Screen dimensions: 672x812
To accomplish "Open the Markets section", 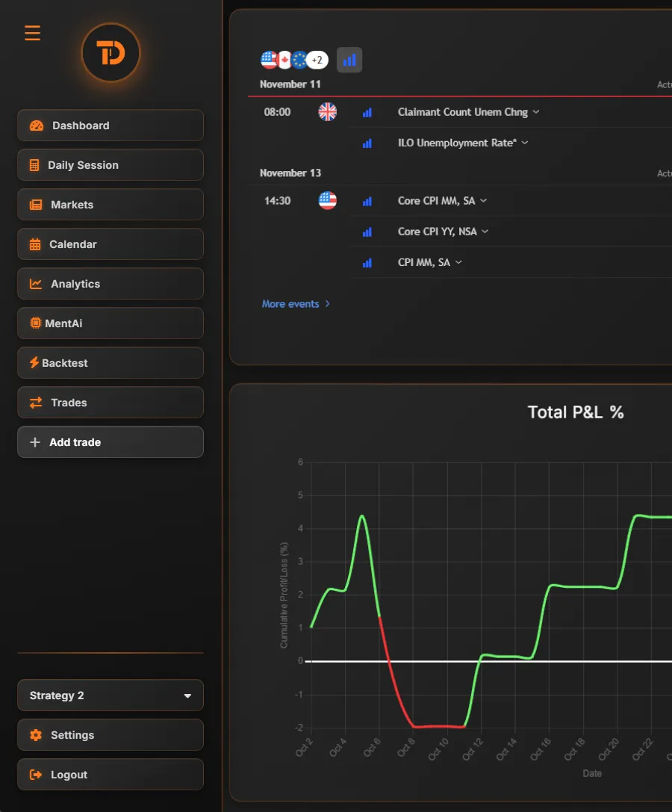I will [x=111, y=205].
